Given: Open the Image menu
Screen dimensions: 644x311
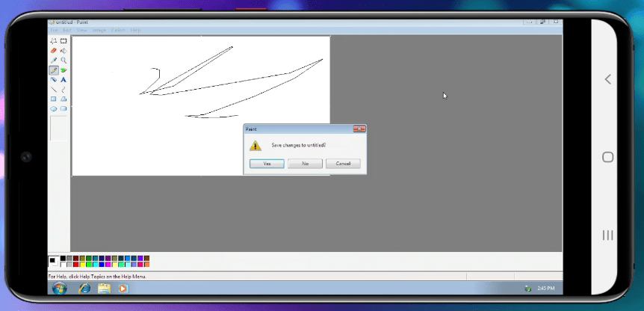Looking at the screenshot, I should 99,30.
